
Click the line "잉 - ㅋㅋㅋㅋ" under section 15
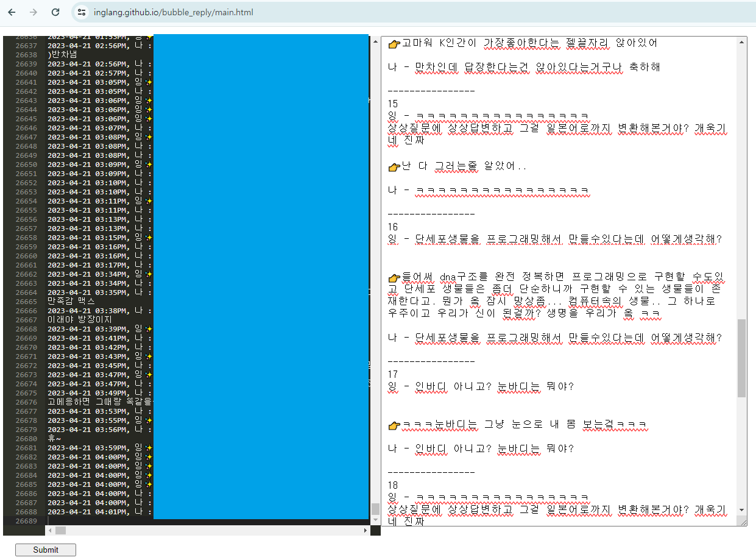[x=488, y=116]
